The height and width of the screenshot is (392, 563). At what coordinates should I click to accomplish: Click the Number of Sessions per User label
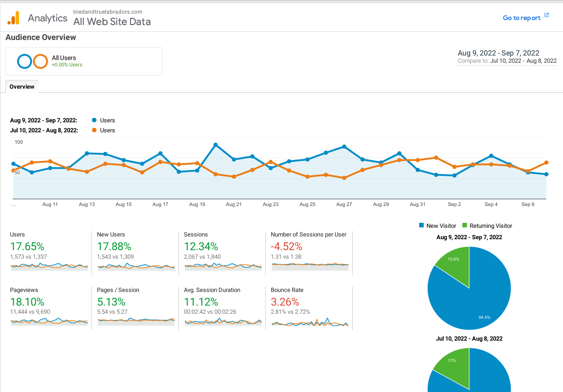[x=309, y=235]
